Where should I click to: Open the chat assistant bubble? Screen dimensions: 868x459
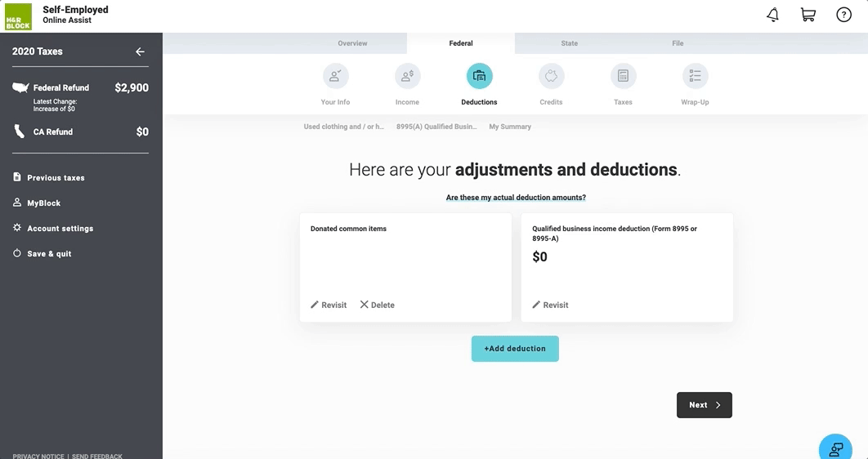coord(835,448)
